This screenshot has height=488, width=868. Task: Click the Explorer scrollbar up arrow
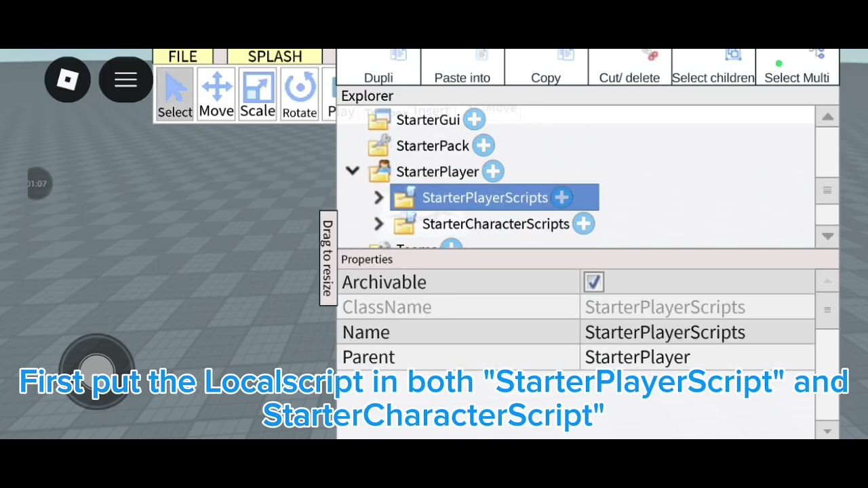coord(827,117)
